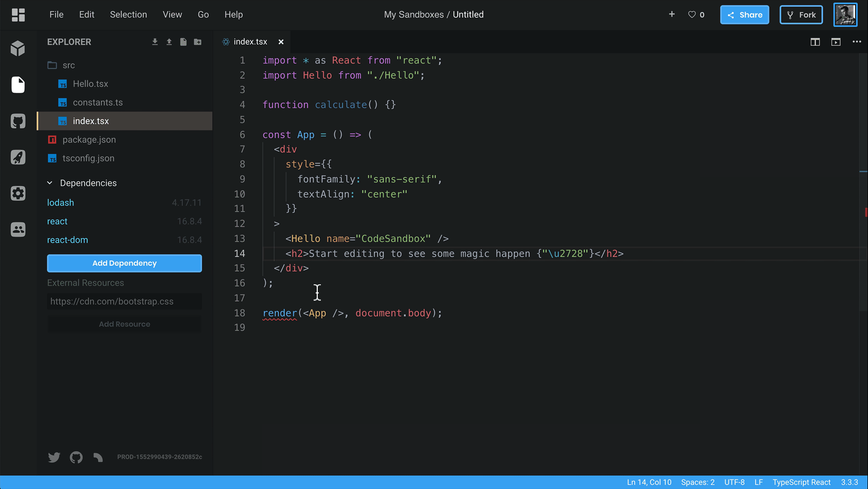Screen dimensions: 868x489
Task: Open the Selection menu
Action: [x=128, y=14]
